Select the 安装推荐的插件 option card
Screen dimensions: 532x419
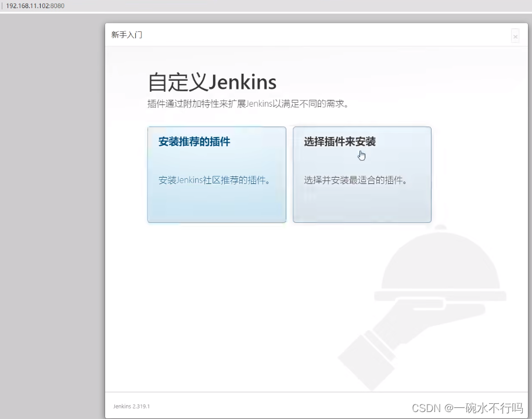pos(217,174)
